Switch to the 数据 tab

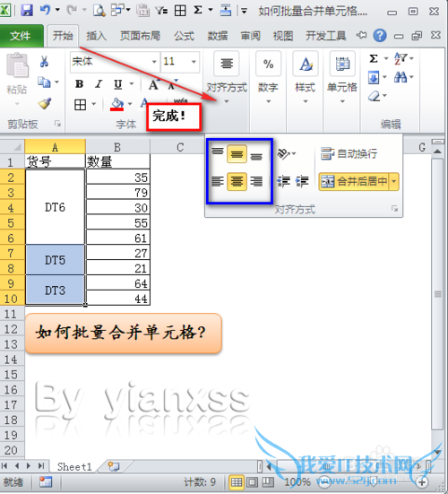click(217, 36)
